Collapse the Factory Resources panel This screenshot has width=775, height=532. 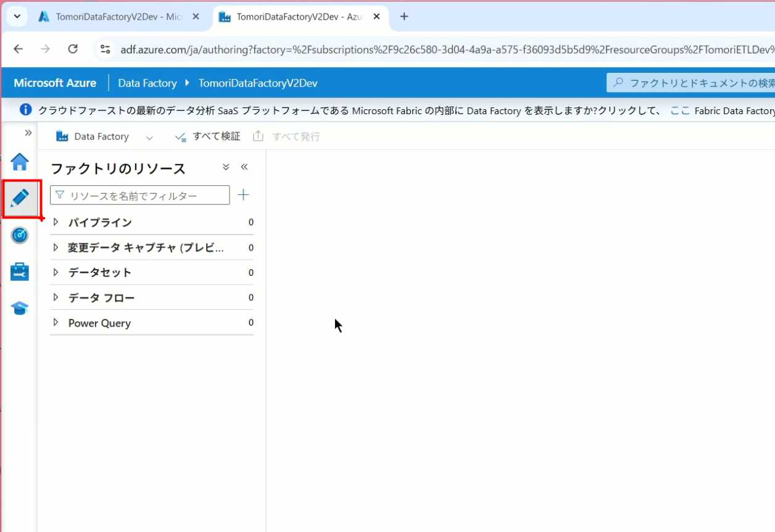pyautogui.click(x=244, y=167)
